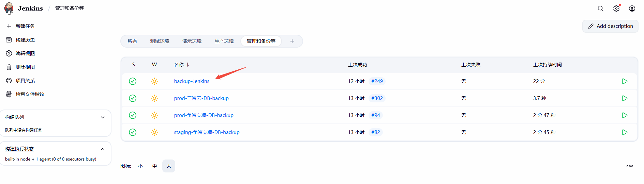Click the 新建任务 plus icon
644x184 pixels.
pos(9,26)
